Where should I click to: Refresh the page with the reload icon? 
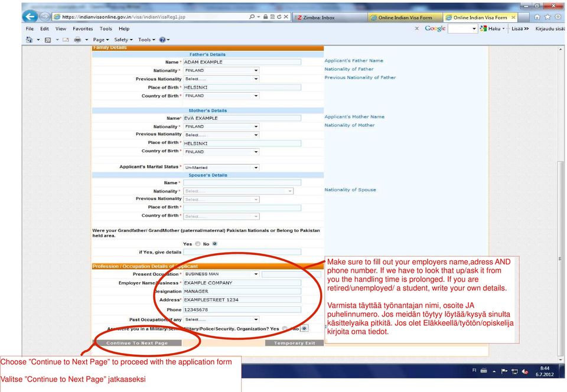[279, 17]
